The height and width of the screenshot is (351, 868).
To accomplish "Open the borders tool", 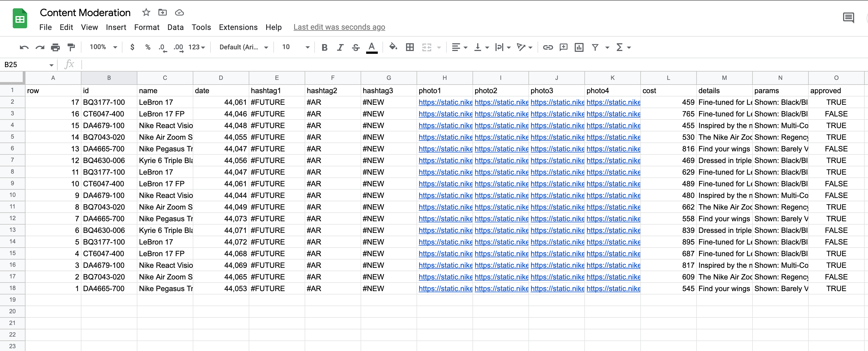I will pos(410,47).
